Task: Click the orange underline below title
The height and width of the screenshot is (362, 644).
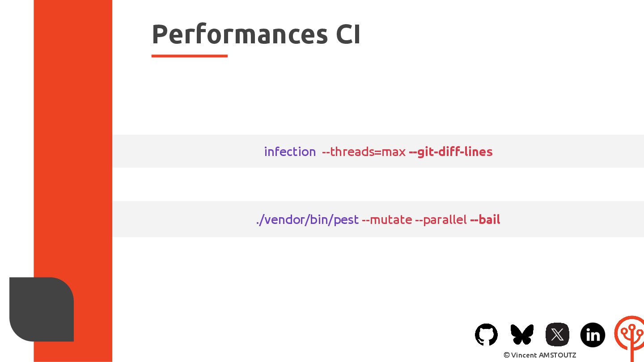Action: coord(189,56)
